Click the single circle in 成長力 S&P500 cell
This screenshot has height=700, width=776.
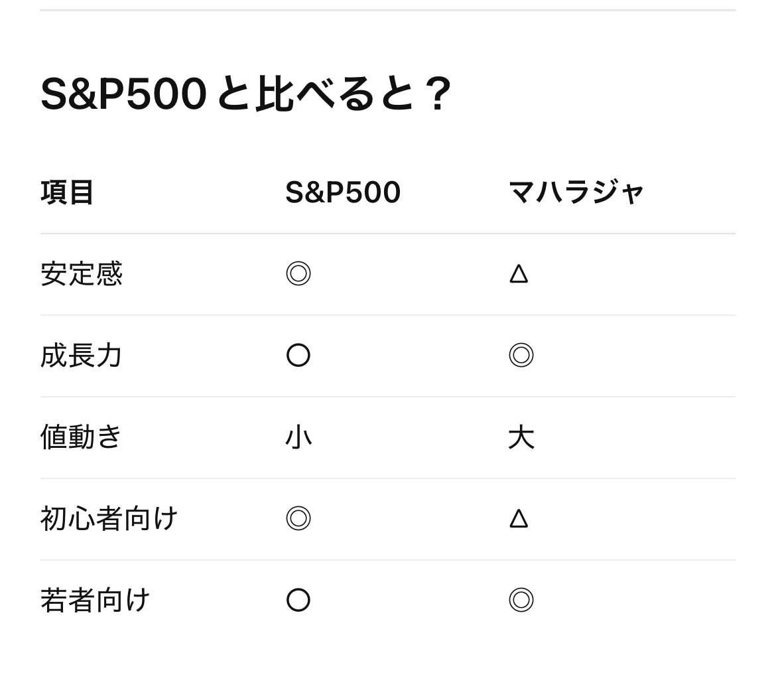coord(298,356)
